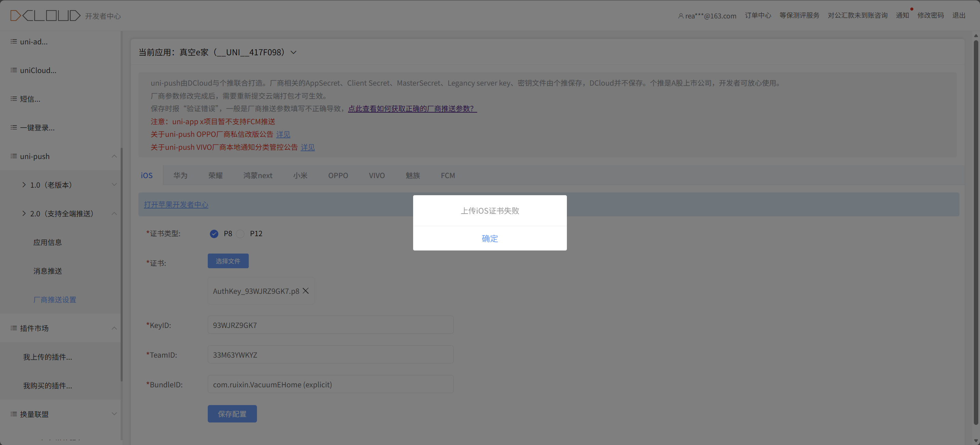Image resolution: width=980 pixels, height=445 pixels.
Task: Click the list icon beside 换量联盟
Action: (14, 414)
